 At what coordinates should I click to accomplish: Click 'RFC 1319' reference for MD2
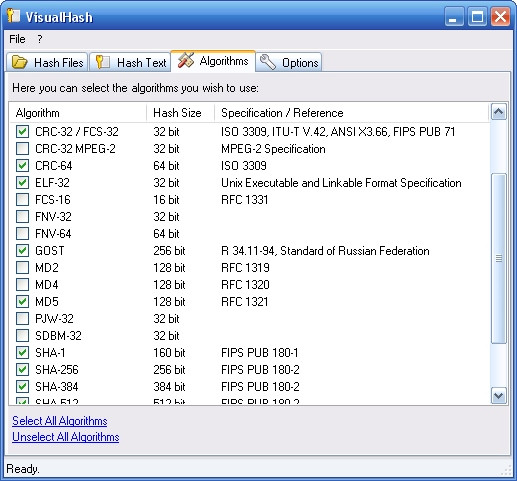(x=245, y=268)
